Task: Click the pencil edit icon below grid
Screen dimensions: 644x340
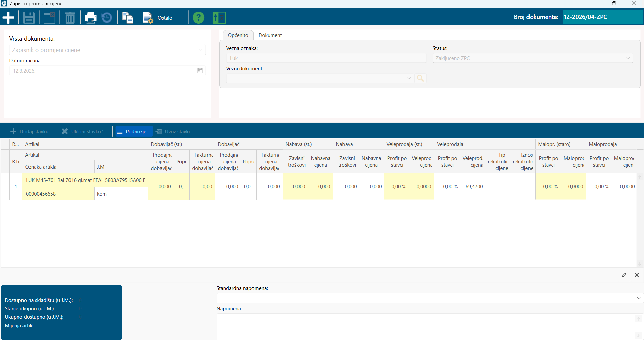Action: click(x=624, y=275)
